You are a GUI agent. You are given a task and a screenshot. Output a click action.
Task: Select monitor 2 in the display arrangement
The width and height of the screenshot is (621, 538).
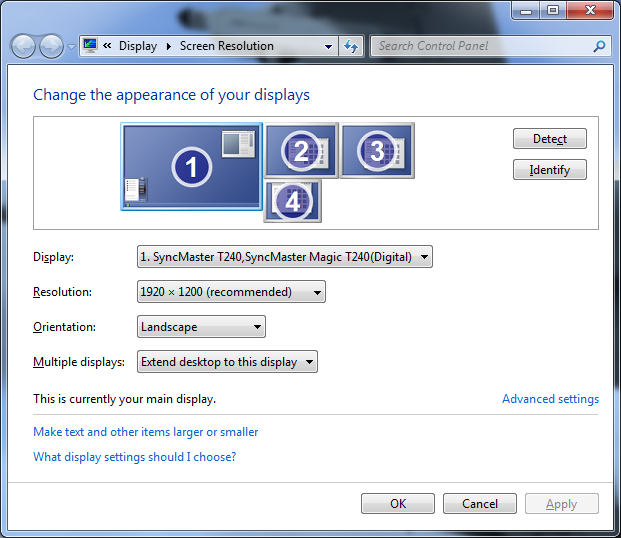click(301, 151)
